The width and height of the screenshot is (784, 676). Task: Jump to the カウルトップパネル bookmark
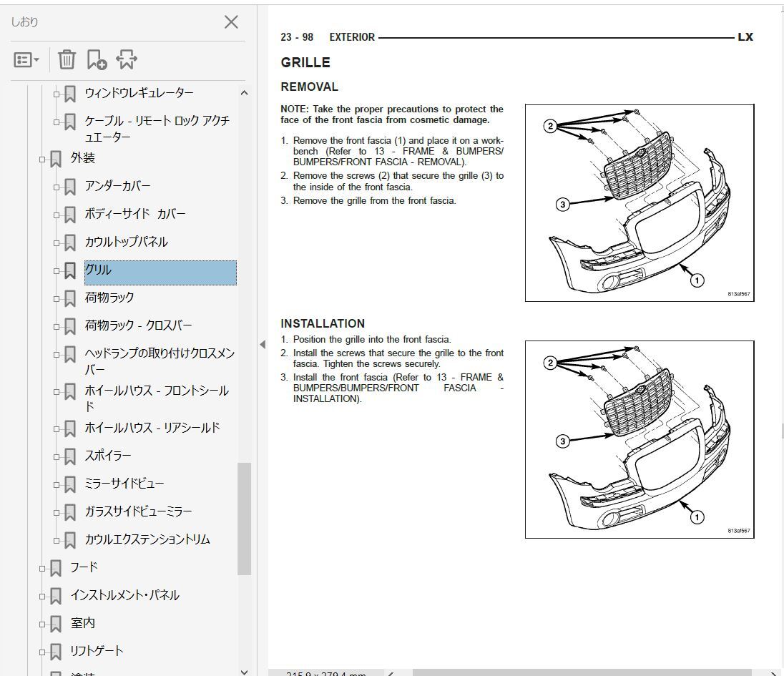tap(126, 242)
